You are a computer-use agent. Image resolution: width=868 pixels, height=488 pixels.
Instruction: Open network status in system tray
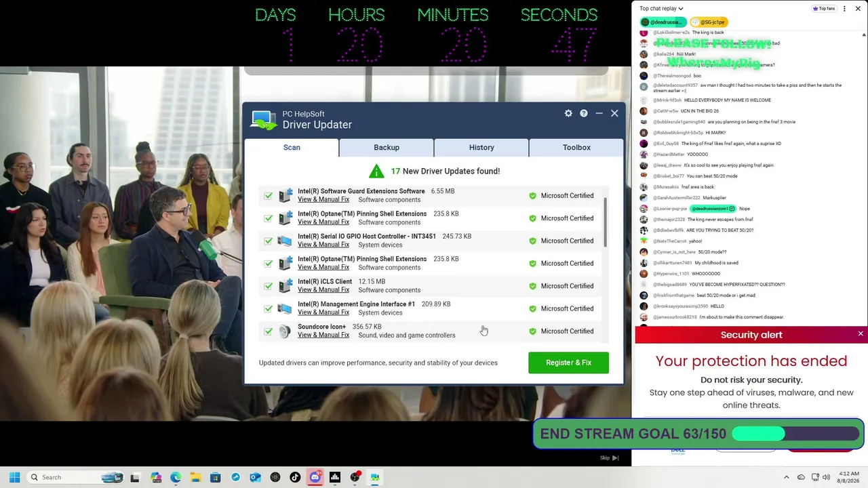coord(815,477)
